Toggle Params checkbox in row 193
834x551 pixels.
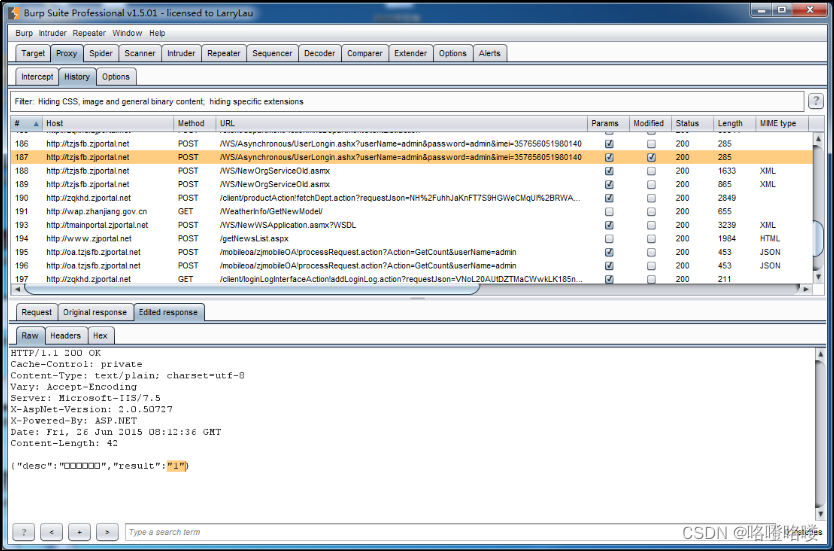(x=609, y=225)
